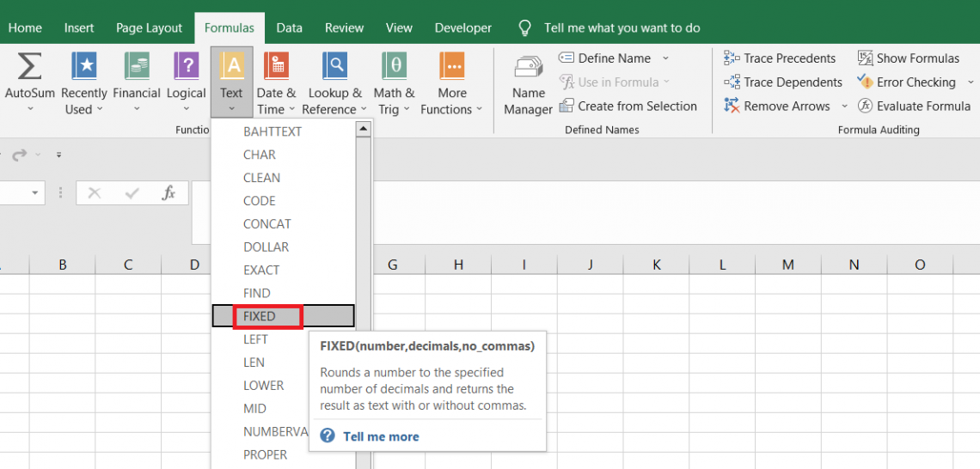
Task: Click Trace Precedents
Action: [788, 58]
